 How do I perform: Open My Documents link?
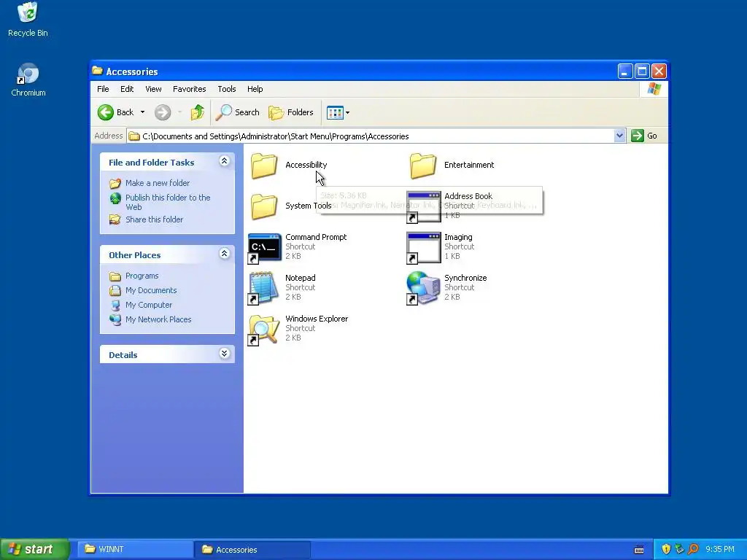[x=151, y=290]
